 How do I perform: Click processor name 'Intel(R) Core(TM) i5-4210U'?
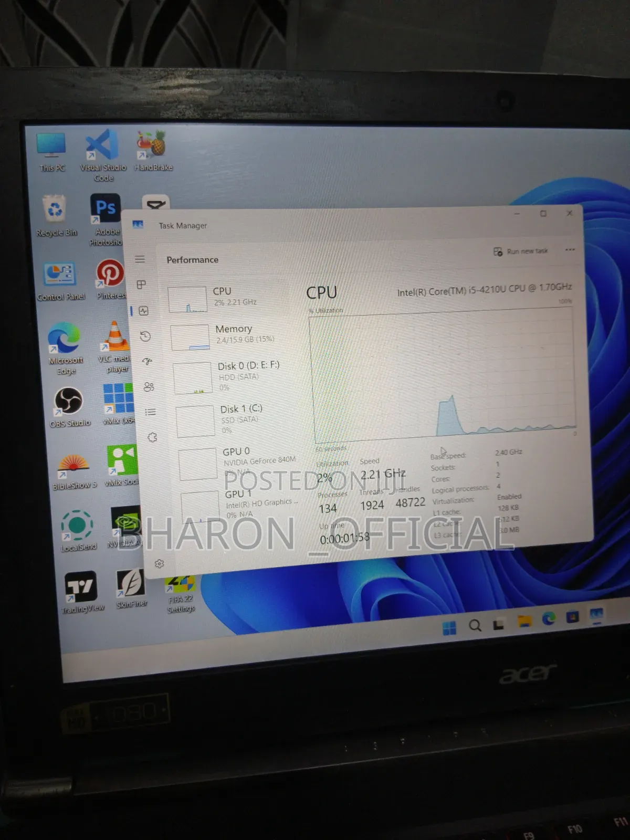(484, 289)
